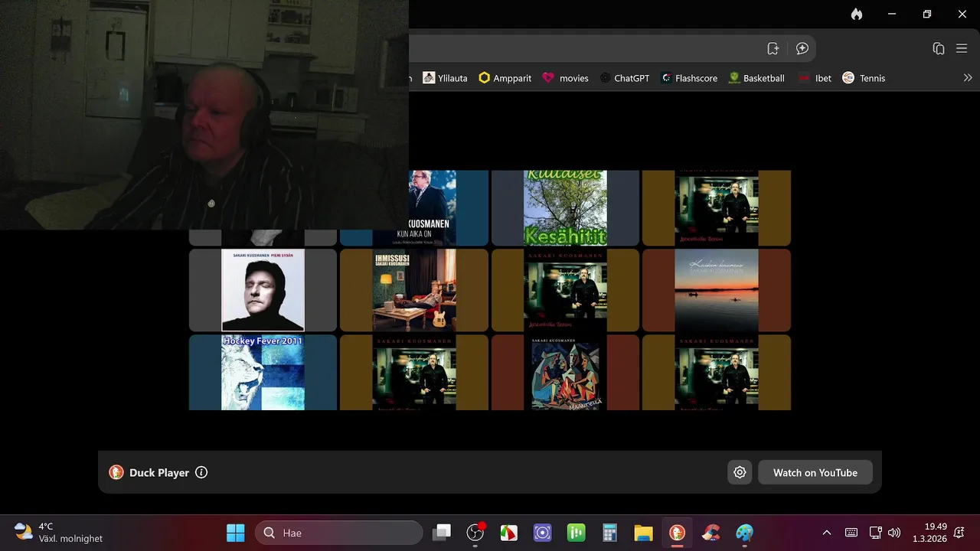980x551 pixels.
Task: Select the cover right of Ihmissusi
Action: [565, 289]
